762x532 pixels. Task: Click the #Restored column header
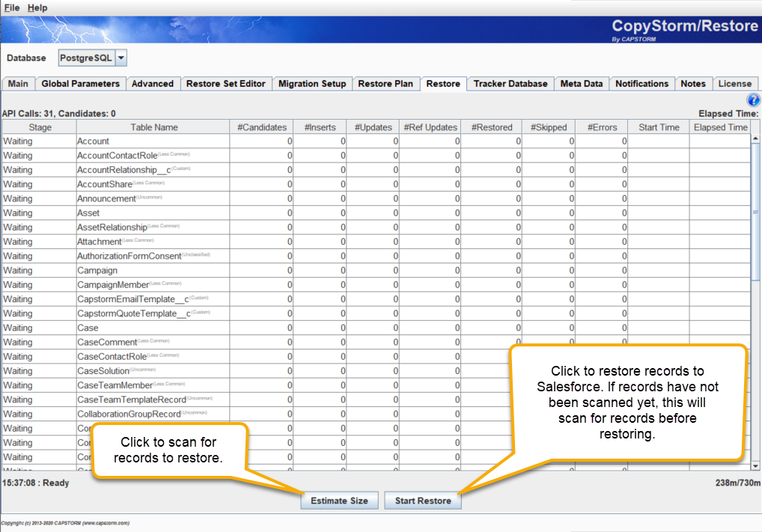click(492, 127)
